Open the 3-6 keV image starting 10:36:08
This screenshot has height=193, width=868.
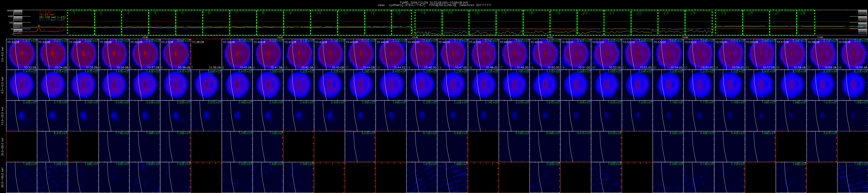click(x=145, y=54)
